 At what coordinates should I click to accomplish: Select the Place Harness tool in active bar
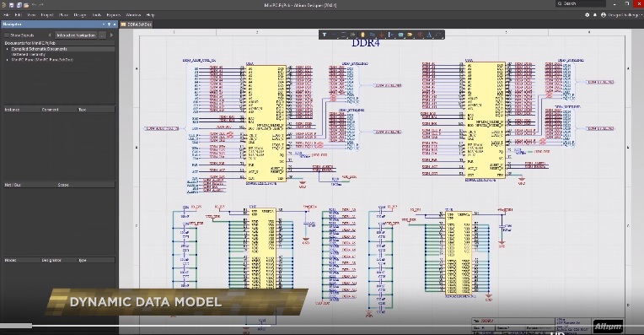click(x=391, y=35)
